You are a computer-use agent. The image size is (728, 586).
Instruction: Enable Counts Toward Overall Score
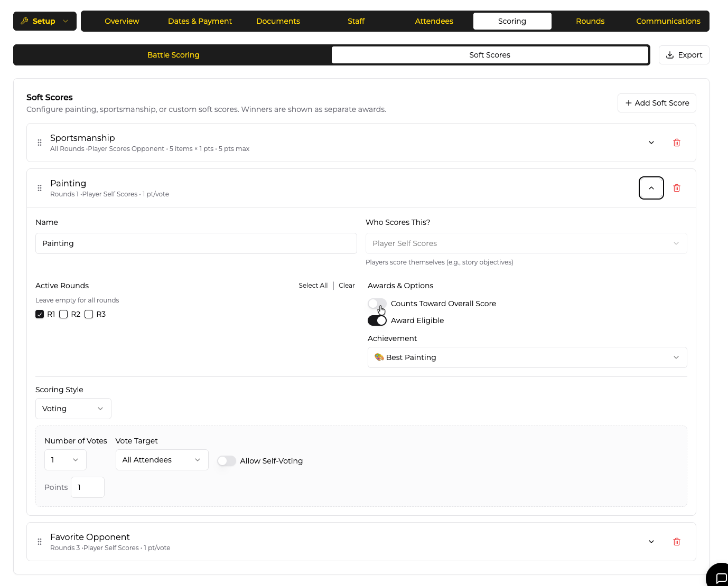(x=377, y=304)
